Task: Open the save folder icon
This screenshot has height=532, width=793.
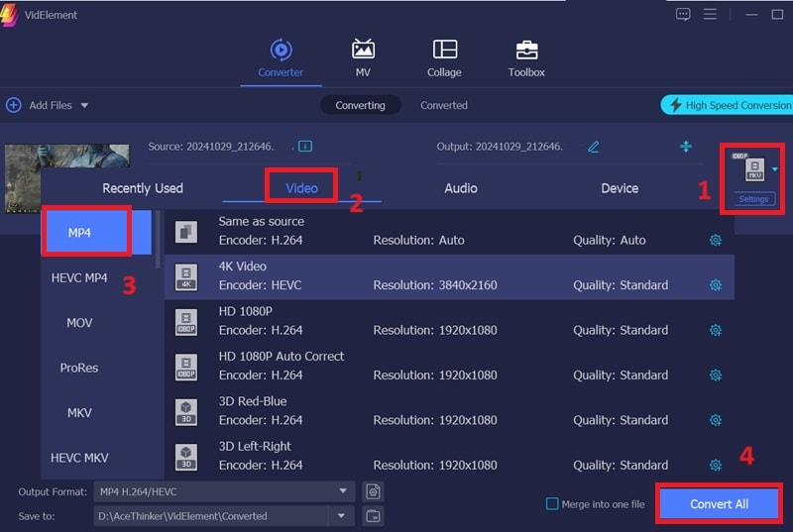Action: coord(374,516)
